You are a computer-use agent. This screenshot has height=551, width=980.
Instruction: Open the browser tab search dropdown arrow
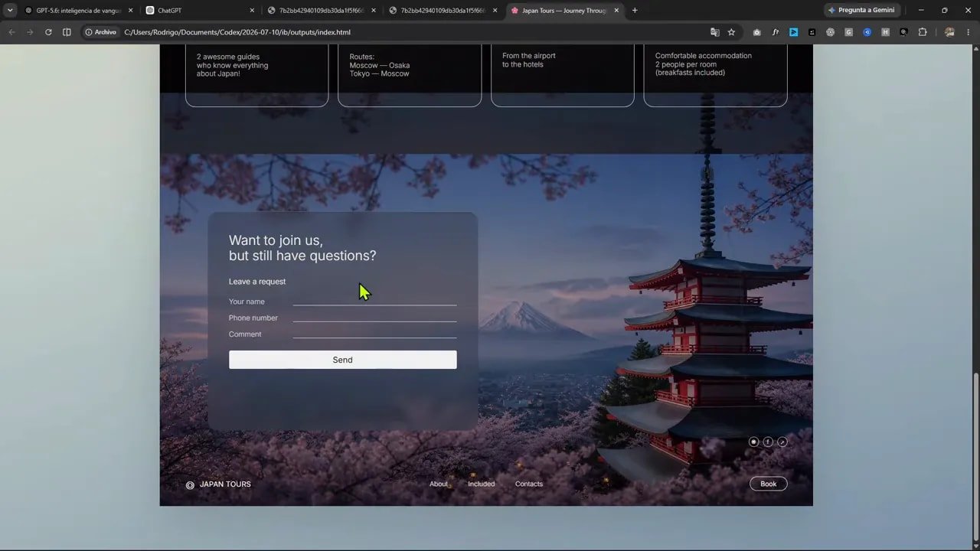pos(10,11)
